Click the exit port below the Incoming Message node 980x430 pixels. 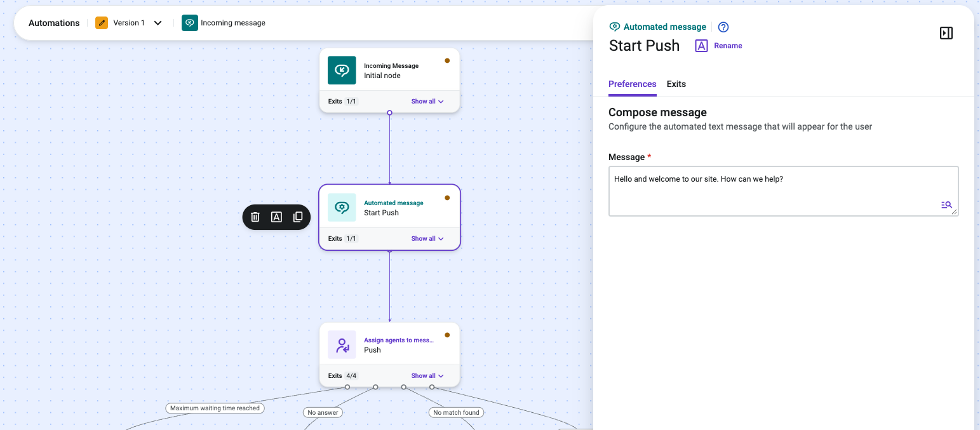[x=389, y=113]
